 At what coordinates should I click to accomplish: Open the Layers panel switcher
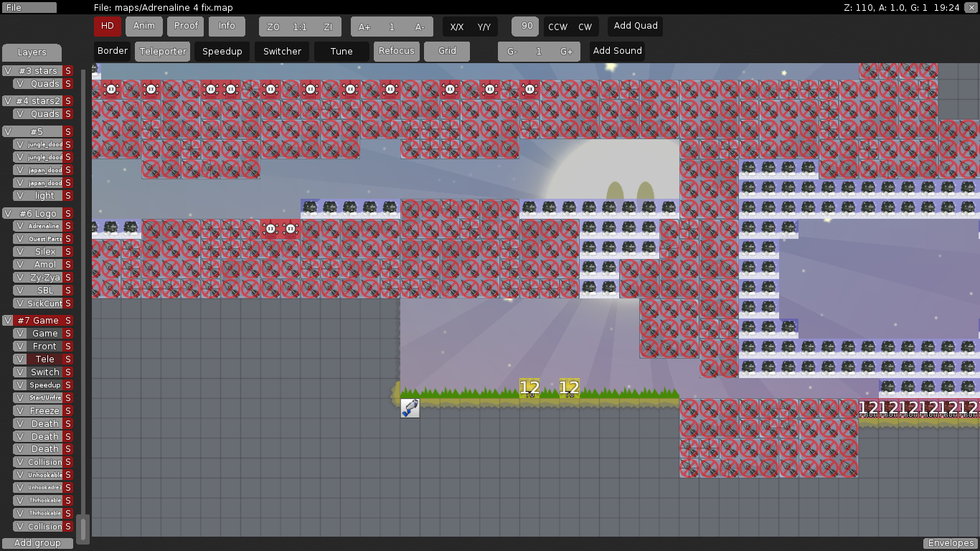coord(32,52)
